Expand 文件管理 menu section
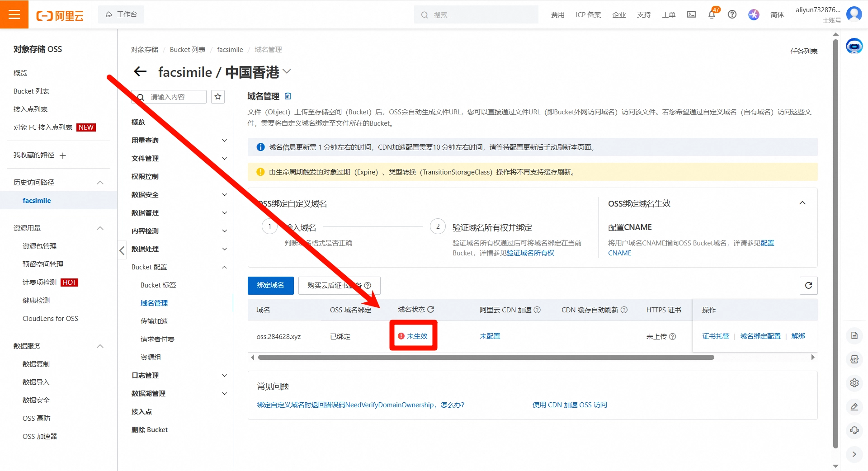The image size is (868, 471). tap(224, 159)
